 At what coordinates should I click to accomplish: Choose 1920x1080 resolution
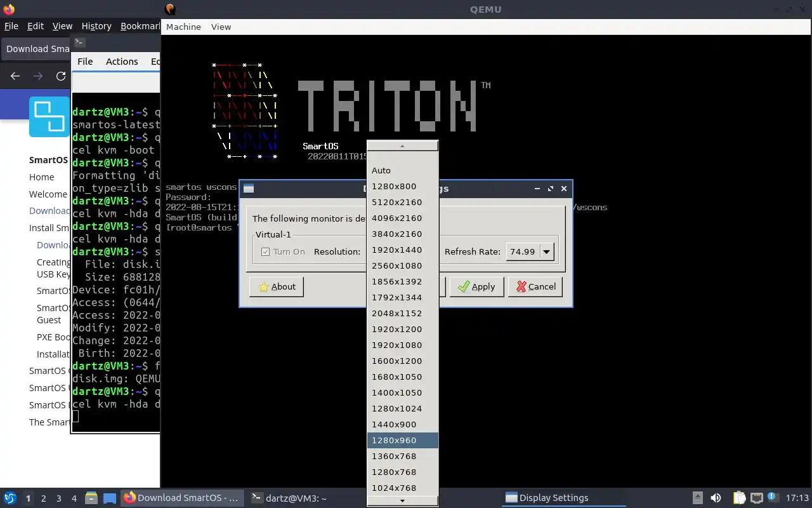(402, 345)
